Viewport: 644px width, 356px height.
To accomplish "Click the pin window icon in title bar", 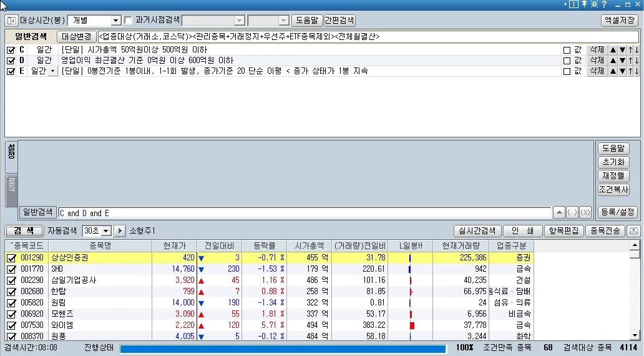I will point(585,4).
